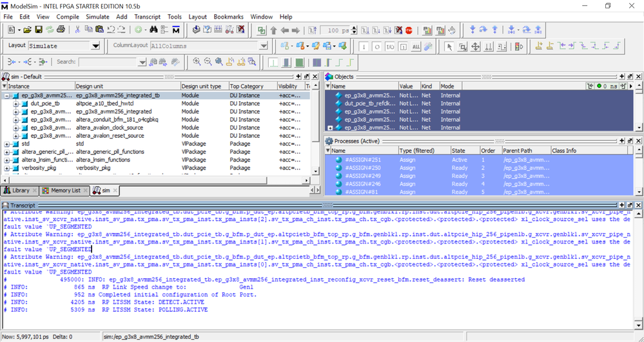Sort by the Design unit type column header
This screenshot has width=644, height=342.
(x=201, y=86)
